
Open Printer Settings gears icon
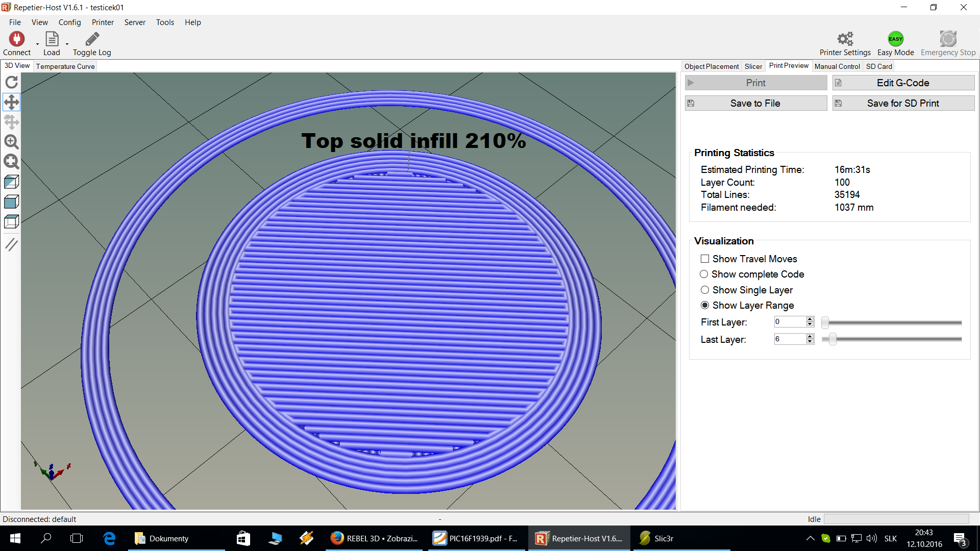[845, 39]
